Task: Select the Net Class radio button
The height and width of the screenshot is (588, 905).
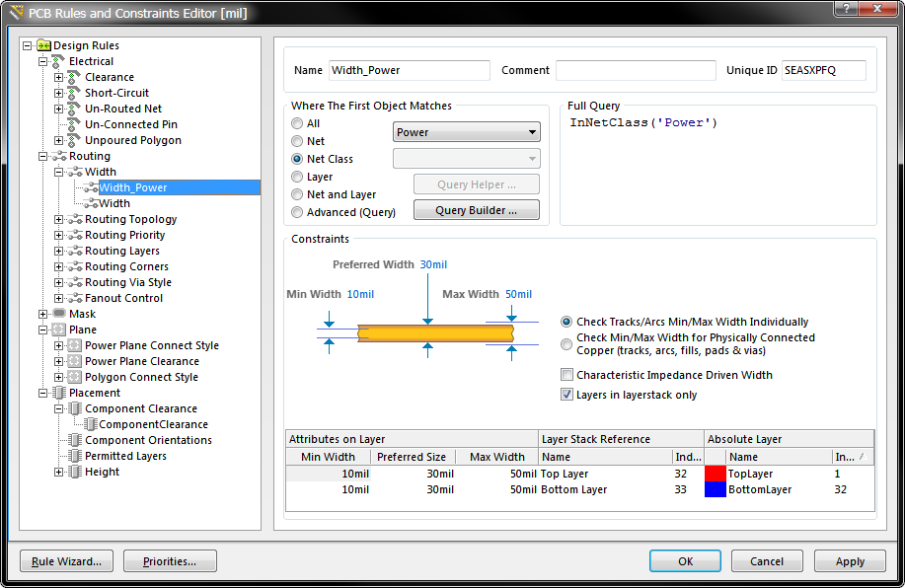Action: (297, 159)
